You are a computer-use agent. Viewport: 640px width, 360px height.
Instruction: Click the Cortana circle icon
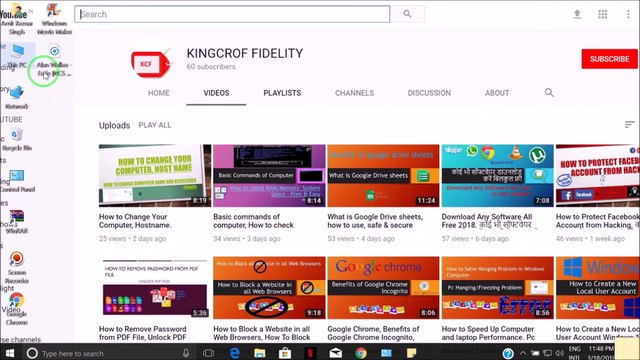tap(32, 353)
